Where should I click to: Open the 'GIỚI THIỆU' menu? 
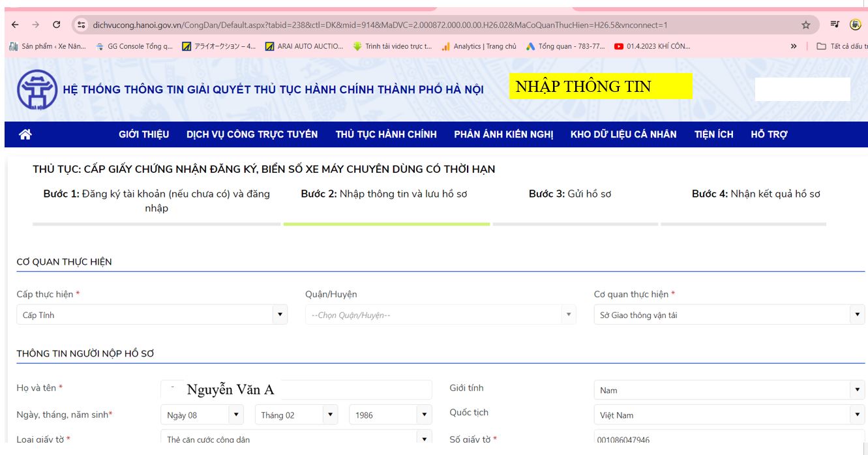143,134
